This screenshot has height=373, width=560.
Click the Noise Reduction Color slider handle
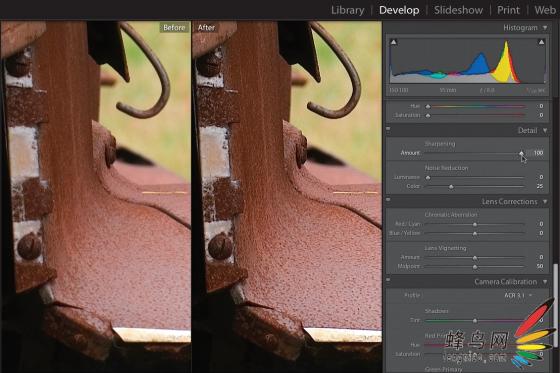point(451,186)
